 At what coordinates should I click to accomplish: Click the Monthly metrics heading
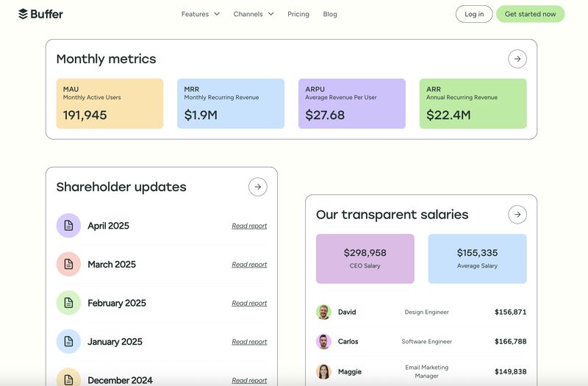click(x=106, y=59)
